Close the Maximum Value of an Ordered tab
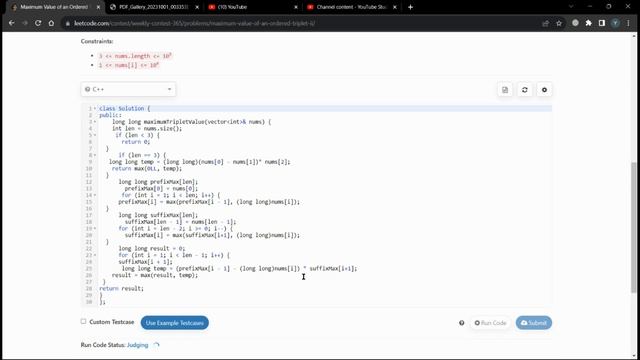This screenshot has height=360, width=640. 98,7
